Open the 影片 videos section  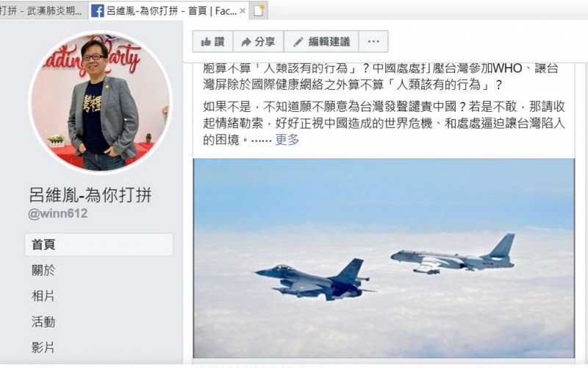pos(43,347)
